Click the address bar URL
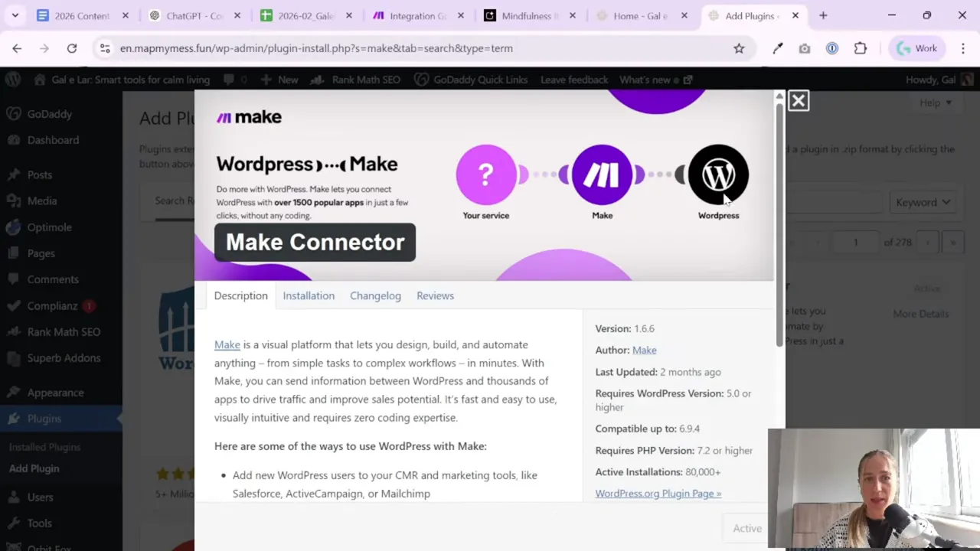Screen dimensions: 980x551 (x=316, y=48)
